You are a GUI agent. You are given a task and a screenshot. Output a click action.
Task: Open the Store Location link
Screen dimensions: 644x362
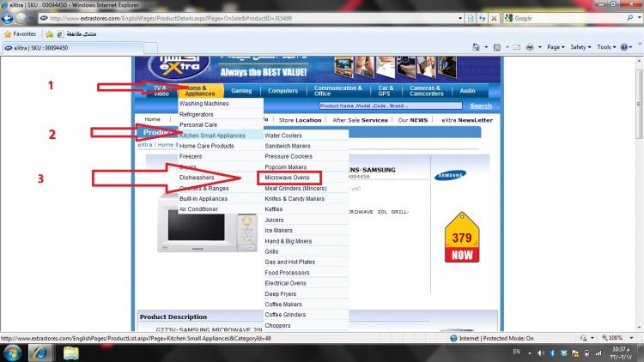point(300,120)
